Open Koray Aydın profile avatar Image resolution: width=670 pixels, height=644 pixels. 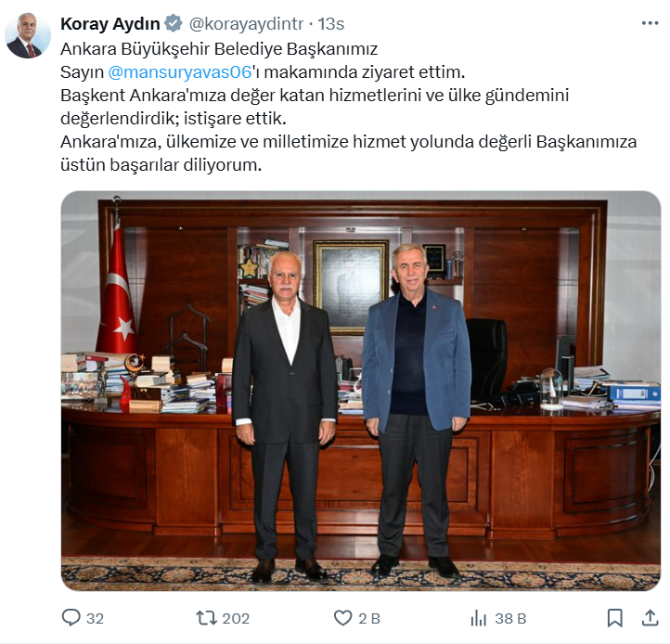(x=28, y=35)
